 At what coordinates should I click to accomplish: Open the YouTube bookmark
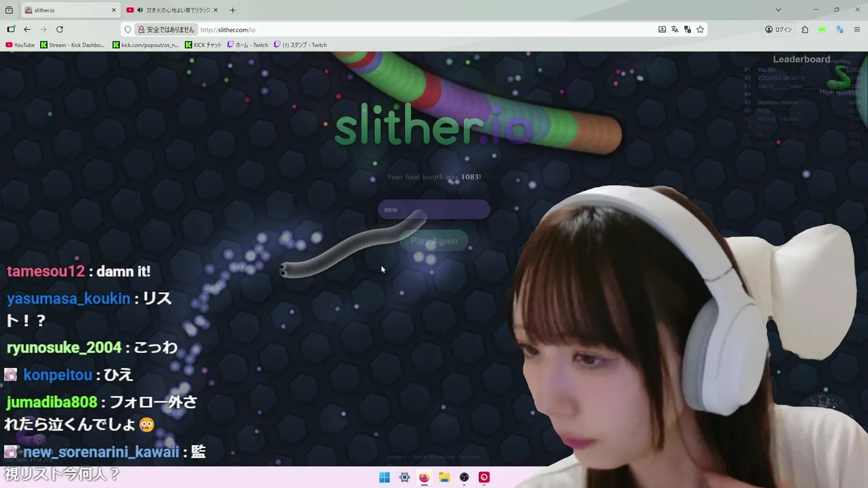(20, 45)
